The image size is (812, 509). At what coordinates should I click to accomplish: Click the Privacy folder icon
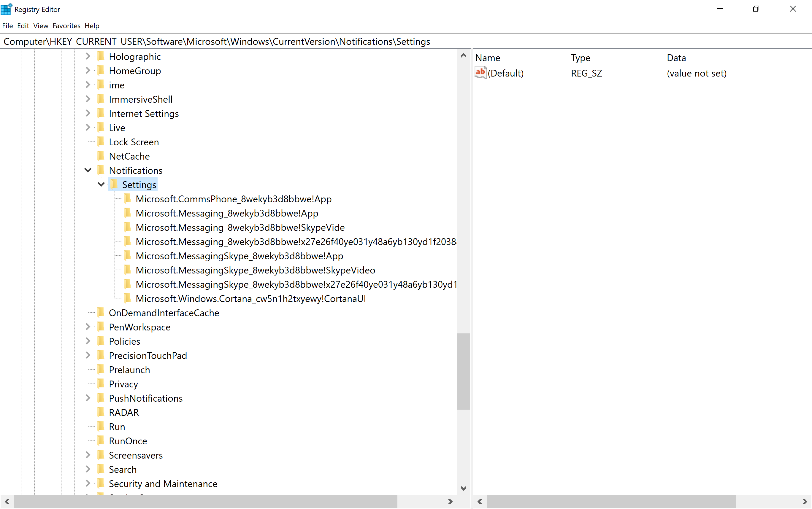coord(101,384)
